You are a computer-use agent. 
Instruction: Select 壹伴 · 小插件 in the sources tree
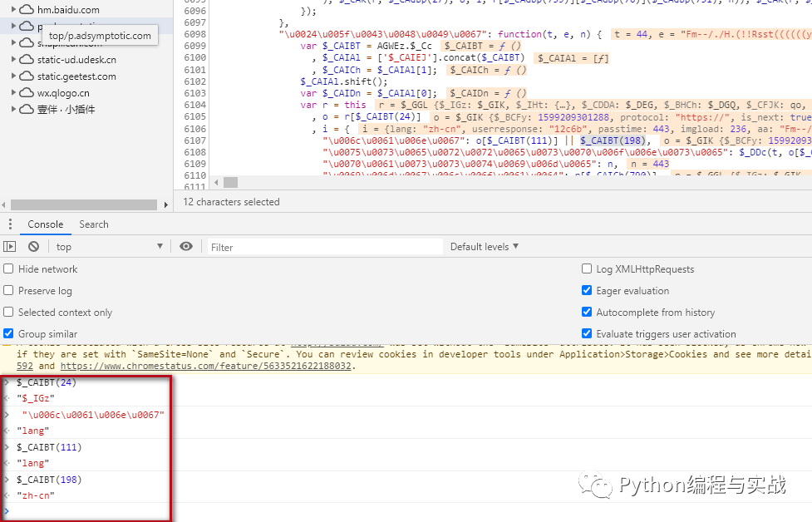tap(66, 109)
